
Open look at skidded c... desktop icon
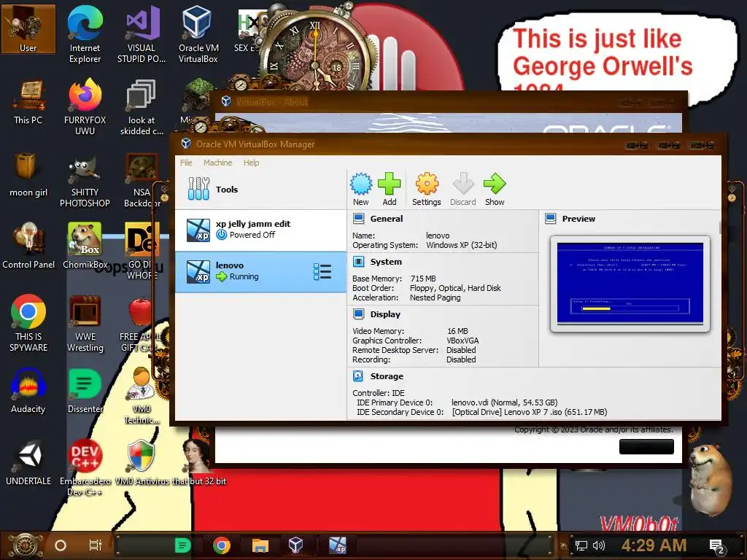(141, 107)
